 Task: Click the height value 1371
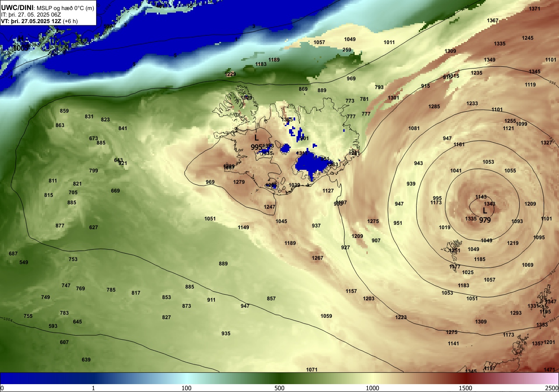click(x=535, y=9)
